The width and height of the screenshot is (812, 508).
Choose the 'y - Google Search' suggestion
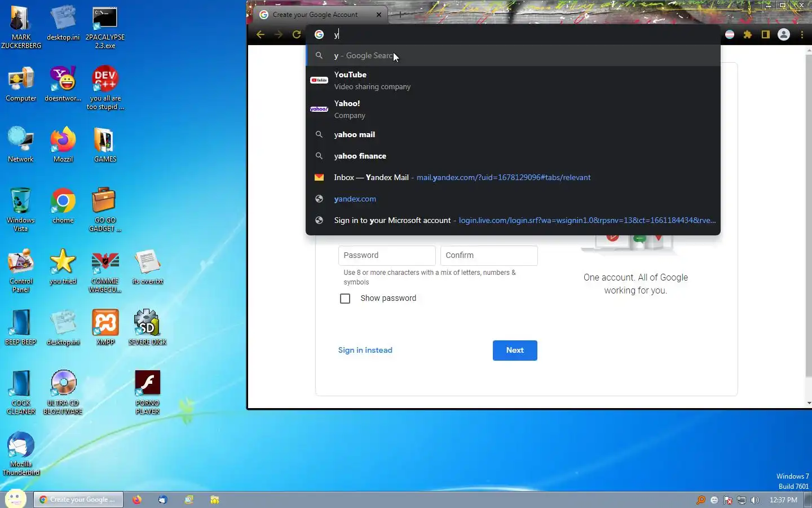513,55
